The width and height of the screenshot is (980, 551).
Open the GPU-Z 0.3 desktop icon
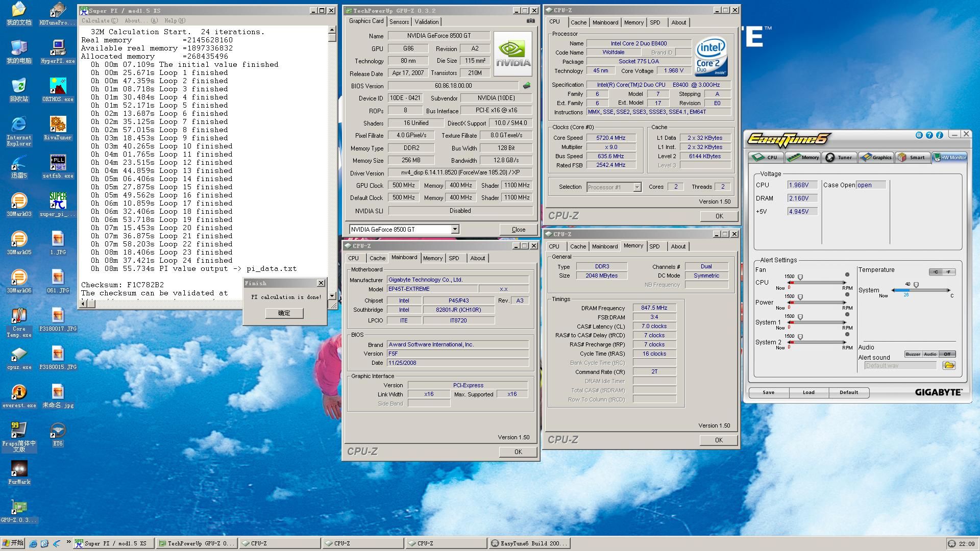[x=19, y=511]
